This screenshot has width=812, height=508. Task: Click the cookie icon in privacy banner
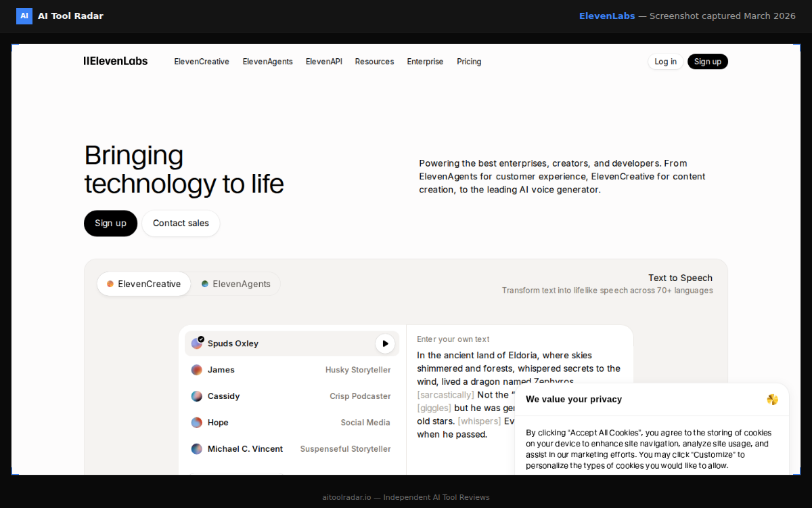coord(772,400)
